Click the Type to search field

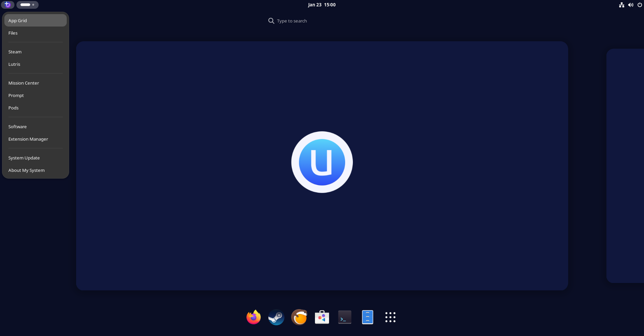point(322,21)
